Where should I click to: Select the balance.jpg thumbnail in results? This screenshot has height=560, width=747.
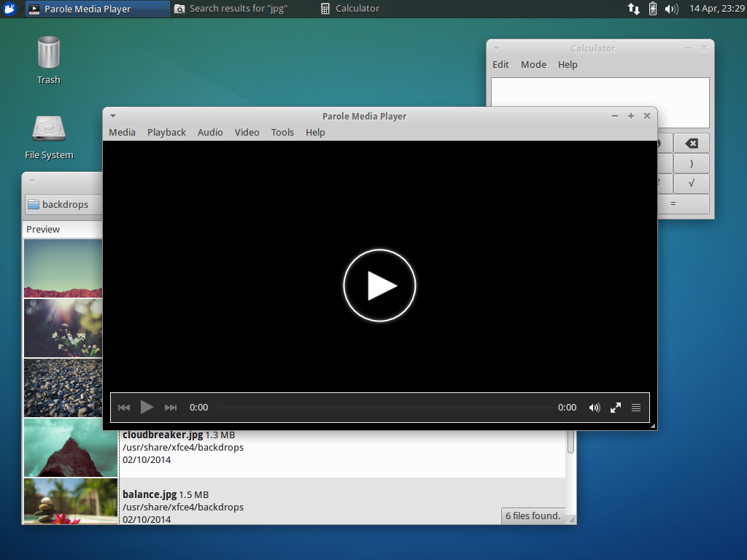[x=71, y=501]
